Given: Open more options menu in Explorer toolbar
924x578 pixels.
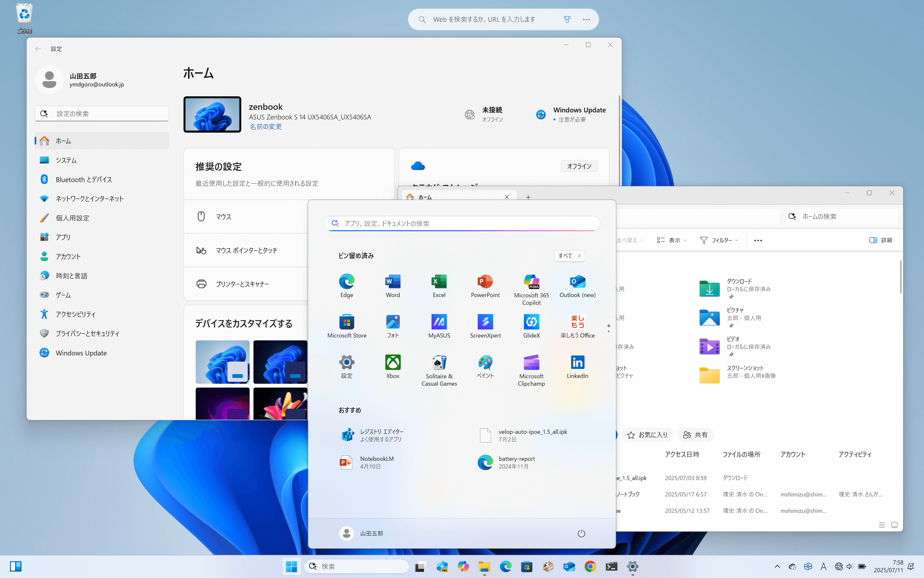Looking at the screenshot, I should pyautogui.click(x=758, y=241).
